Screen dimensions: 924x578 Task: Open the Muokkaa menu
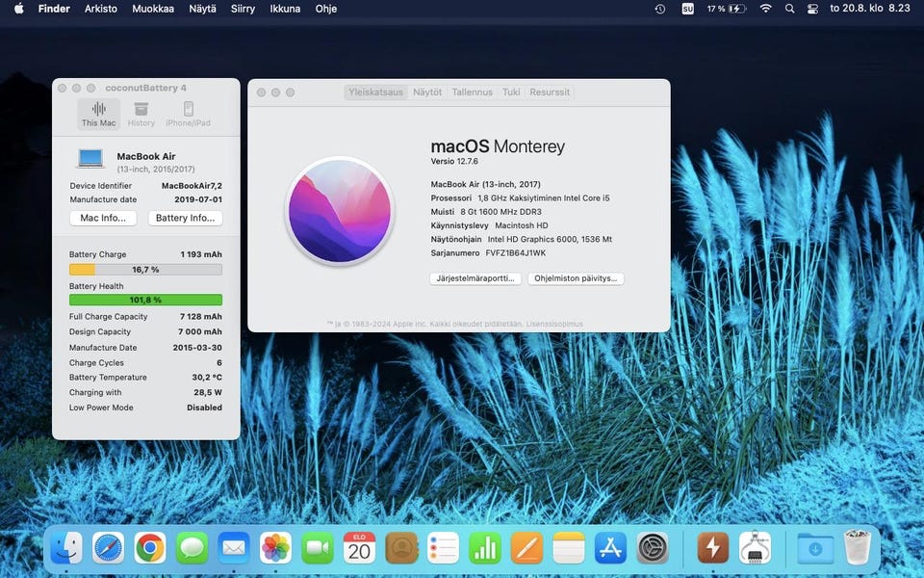click(153, 9)
